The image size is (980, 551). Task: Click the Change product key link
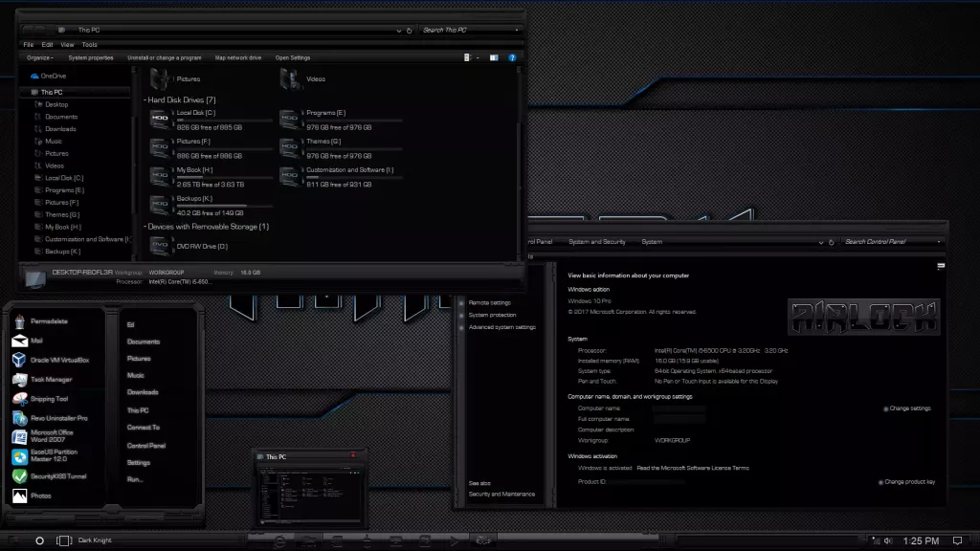click(907, 481)
